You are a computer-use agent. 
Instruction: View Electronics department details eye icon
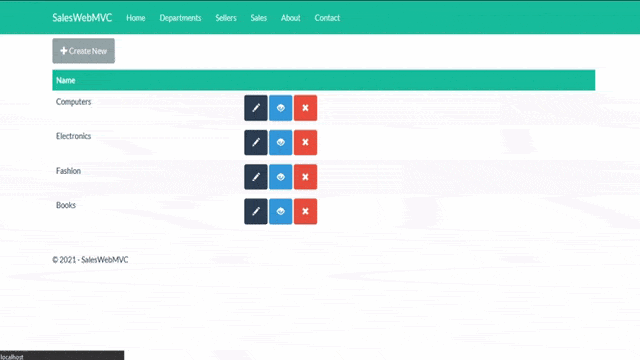281,142
